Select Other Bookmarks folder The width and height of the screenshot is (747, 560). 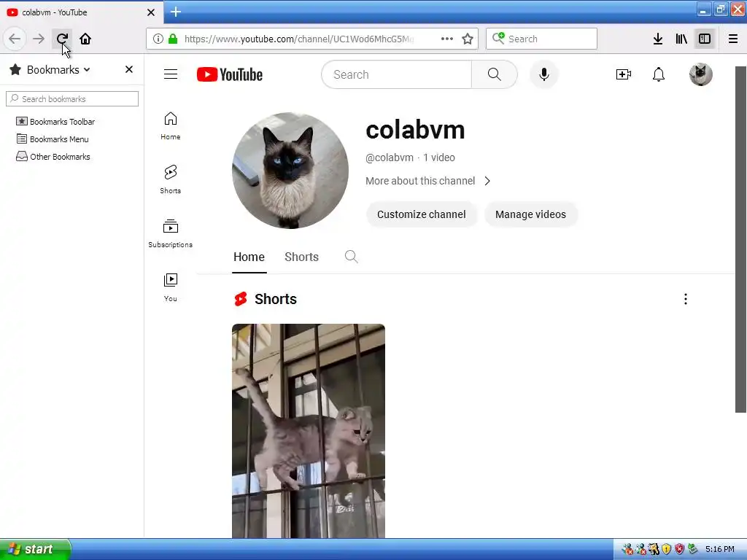tap(53, 157)
